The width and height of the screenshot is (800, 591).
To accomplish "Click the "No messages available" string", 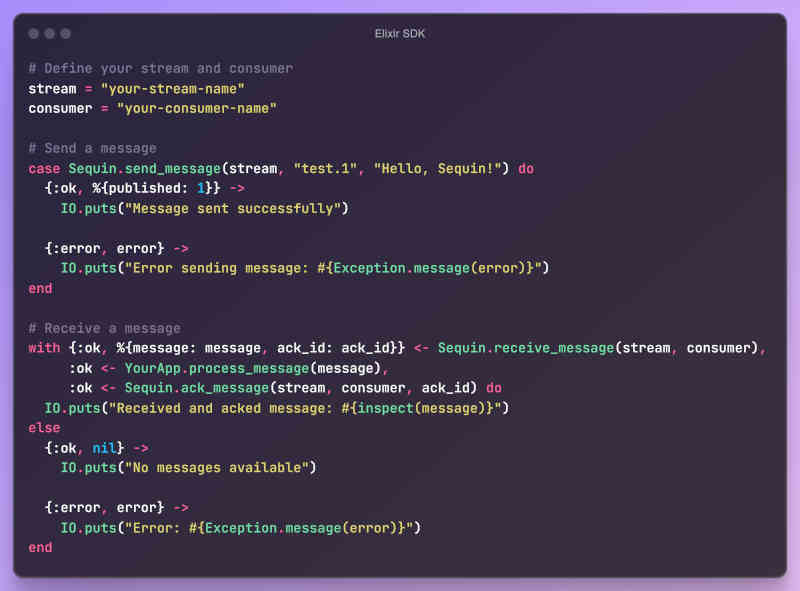I will pyautogui.click(x=217, y=468).
